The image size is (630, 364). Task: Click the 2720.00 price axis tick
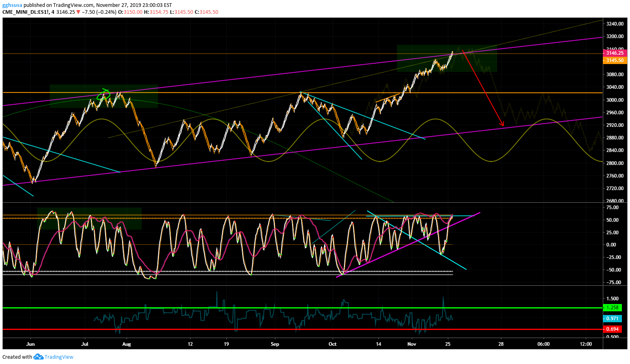click(615, 188)
